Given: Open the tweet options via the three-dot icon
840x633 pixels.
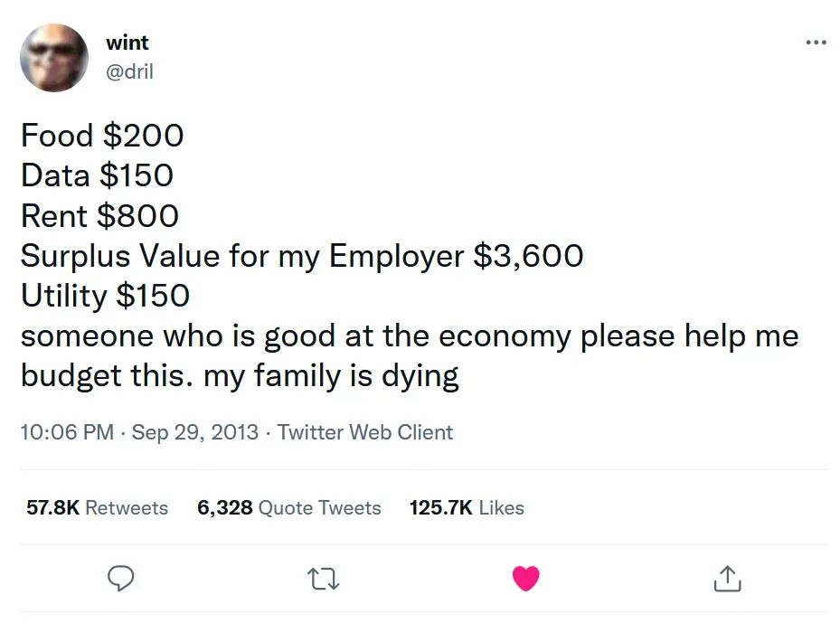Looking at the screenshot, I should tap(816, 42).
